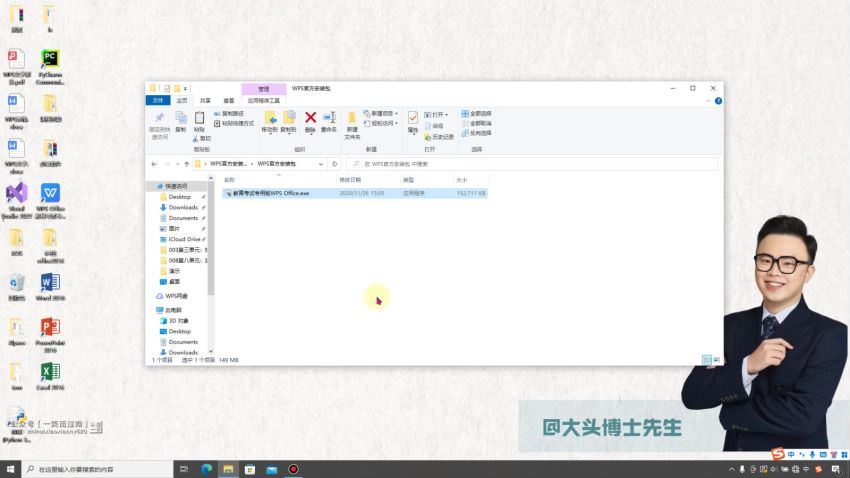The height and width of the screenshot is (478, 850).
Task: Click File Explorer taskbar icon
Action: coord(228,469)
